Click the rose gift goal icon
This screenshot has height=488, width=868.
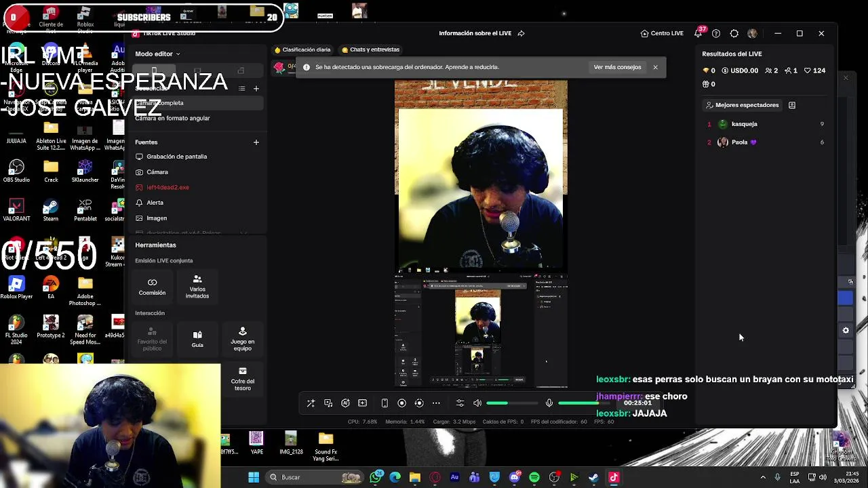pyautogui.click(x=279, y=67)
